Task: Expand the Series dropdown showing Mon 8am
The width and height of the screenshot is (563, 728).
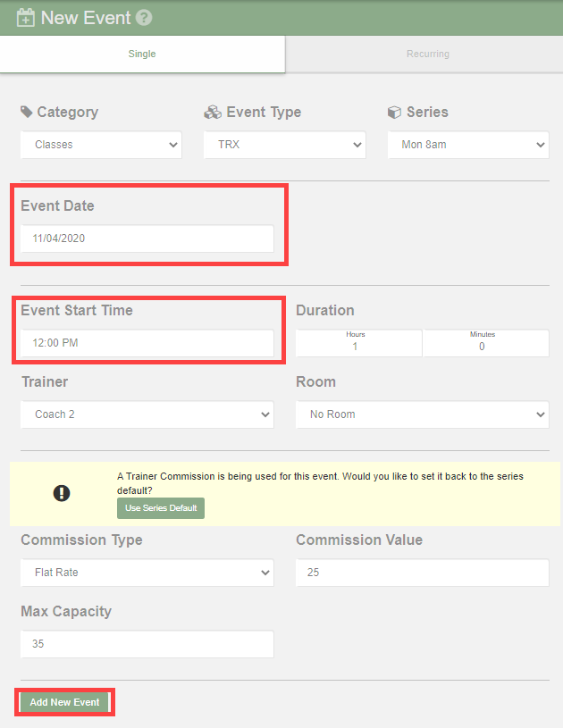Action: [468, 145]
